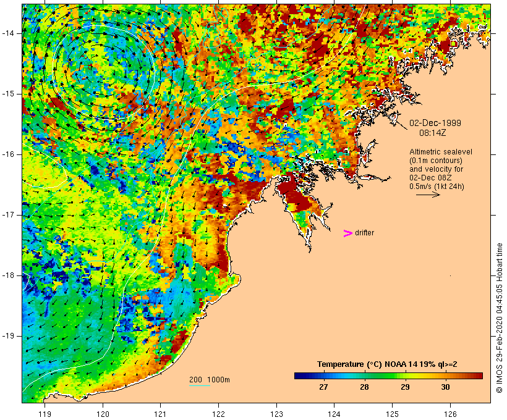
Task: Click the "02-Dec 08Z" text
Action: 430,178
